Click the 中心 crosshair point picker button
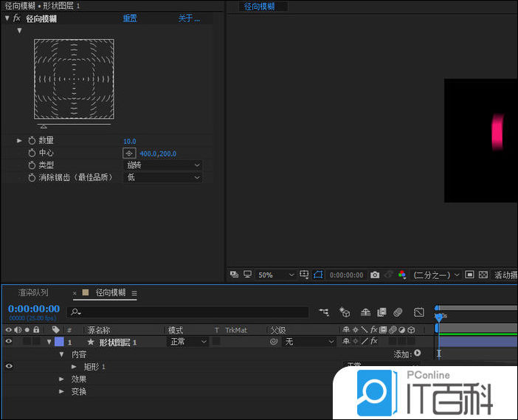This screenshot has height=420, width=518. pyautogui.click(x=129, y=154)
